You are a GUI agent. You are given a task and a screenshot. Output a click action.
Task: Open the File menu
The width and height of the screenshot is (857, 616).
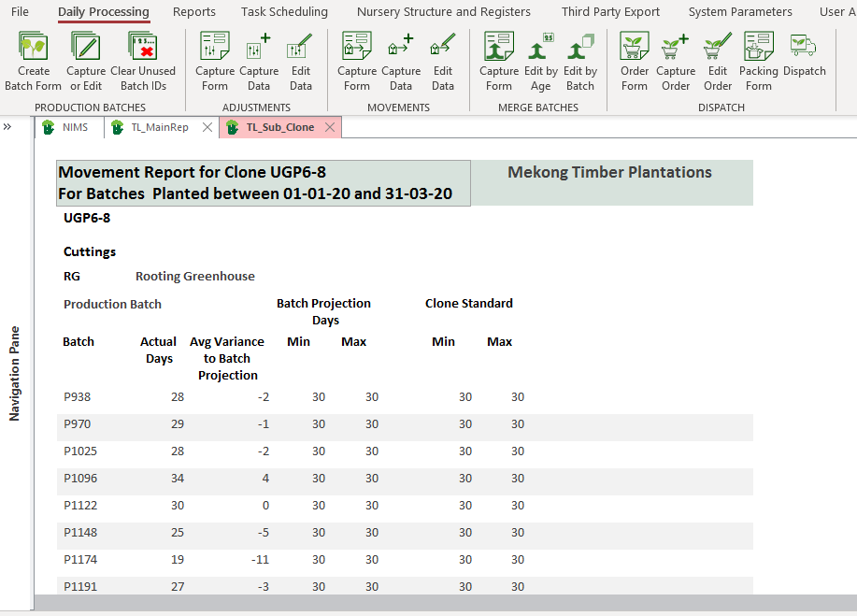click(20, 12)
